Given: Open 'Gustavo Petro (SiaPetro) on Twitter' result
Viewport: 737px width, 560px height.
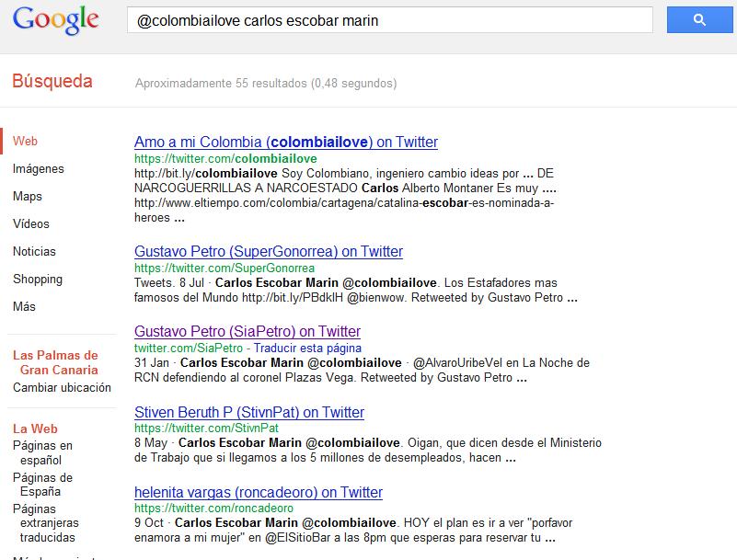Looking at the screenshot, I should click(x=248, y=331).
